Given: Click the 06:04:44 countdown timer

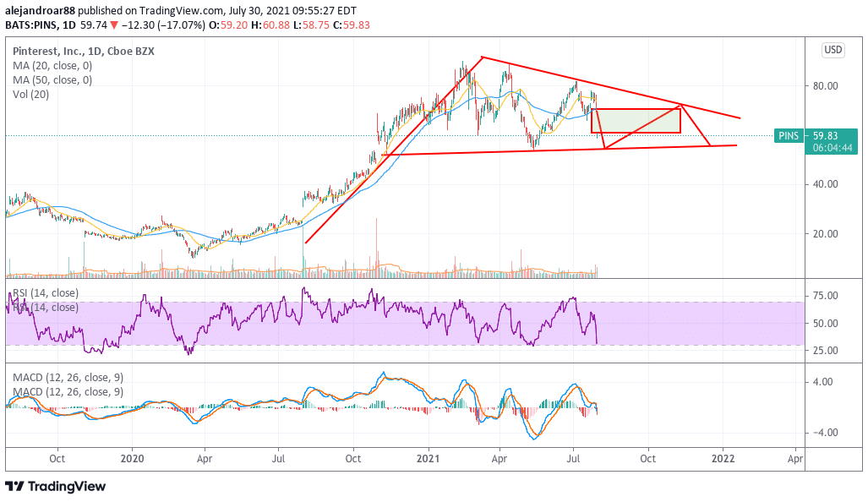Looking at the screenshot, I should pos(833,149).
